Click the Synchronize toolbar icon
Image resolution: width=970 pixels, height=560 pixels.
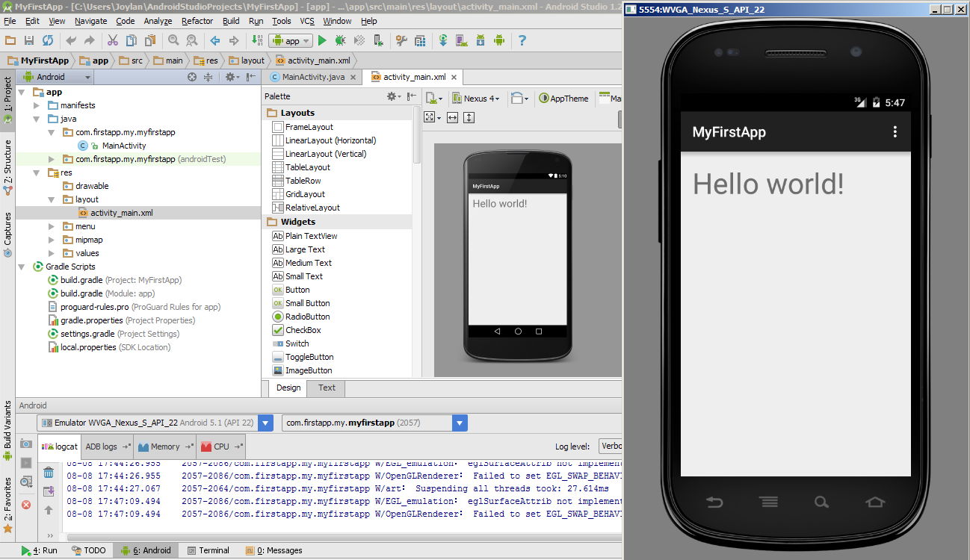pos(47,40)
